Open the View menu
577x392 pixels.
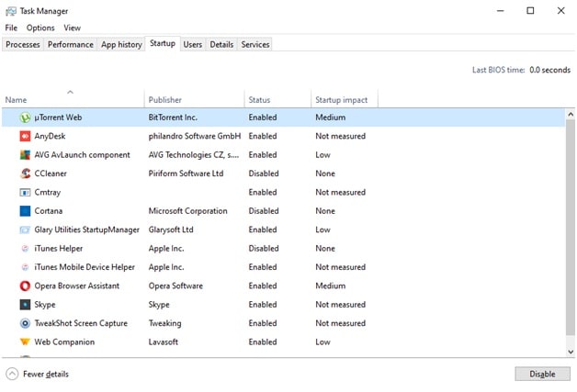coord(72,28)
